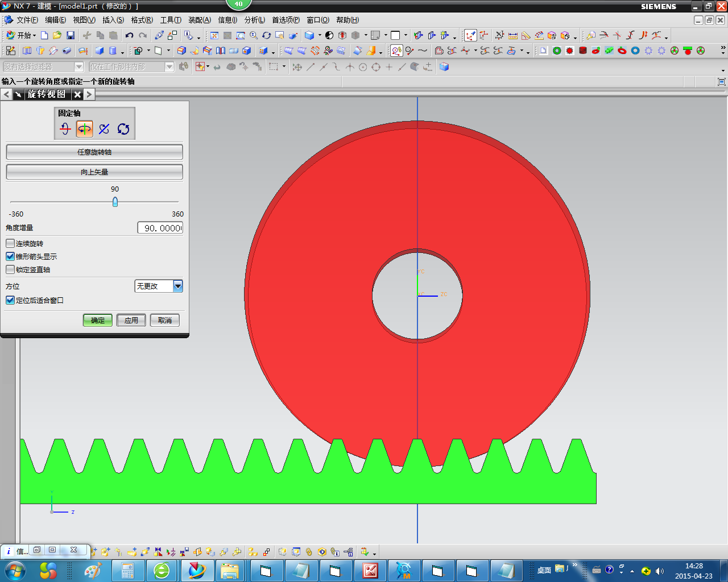This screenshot has width=728, height=582.
Task: Click the Cylinder primitive icon
Action: coord(113,51)
